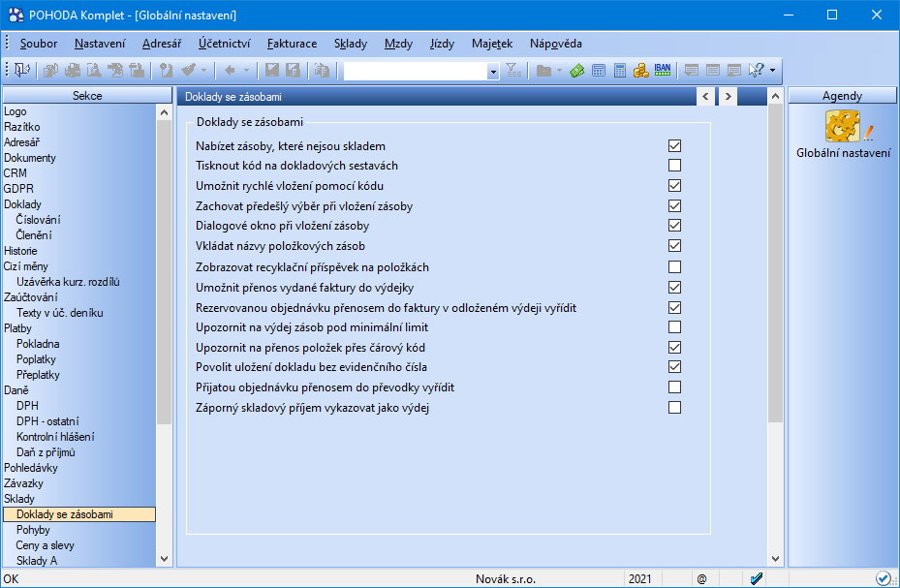
Task: Click the middle gray lines icon right of IBAN
Action: coord(713,71)
